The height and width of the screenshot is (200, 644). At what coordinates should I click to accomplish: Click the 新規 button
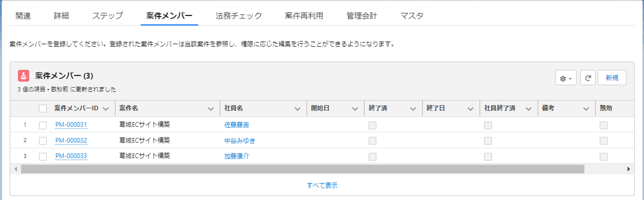(x=612, y=78)
